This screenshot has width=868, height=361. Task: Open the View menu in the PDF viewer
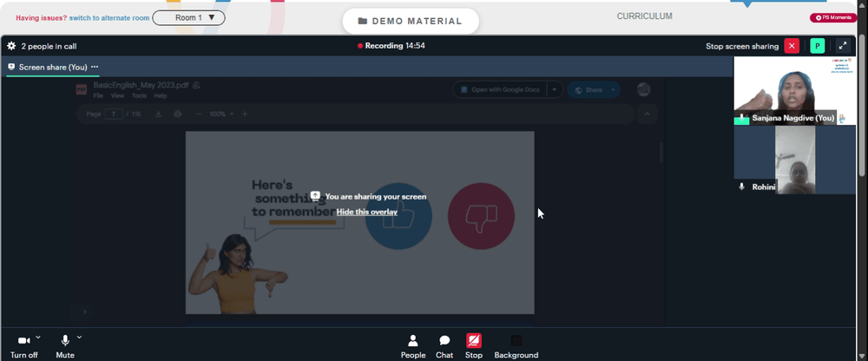coord(117,95)
